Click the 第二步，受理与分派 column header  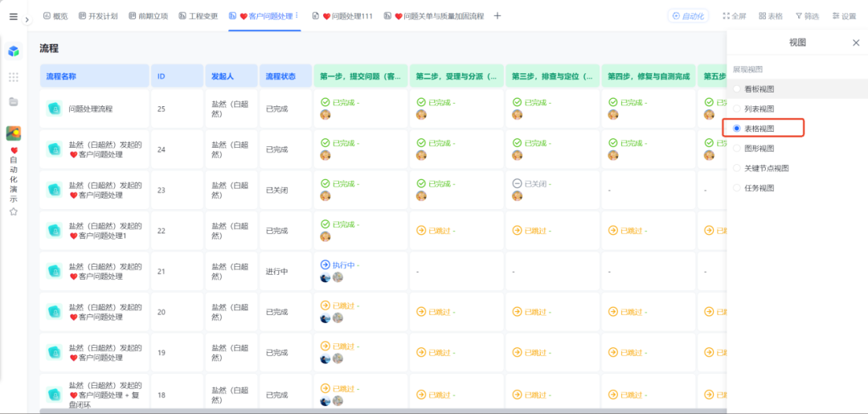(x=457, y=76)
